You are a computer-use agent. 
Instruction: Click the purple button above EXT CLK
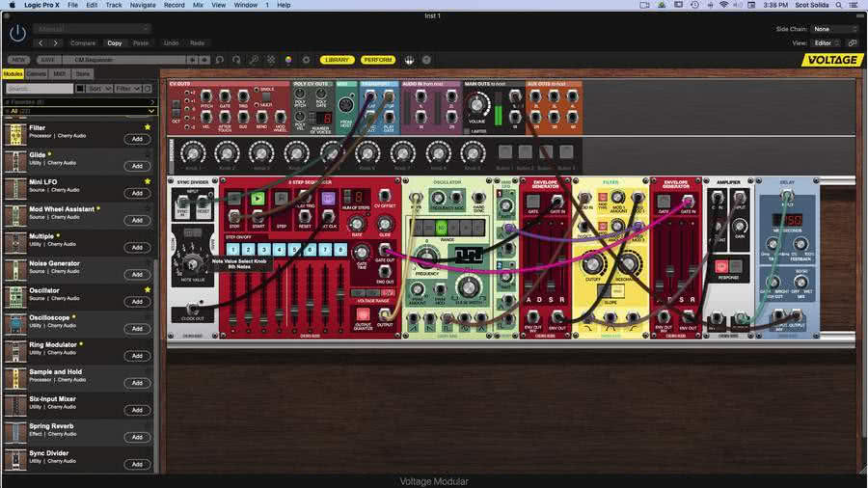coord(328,198)
